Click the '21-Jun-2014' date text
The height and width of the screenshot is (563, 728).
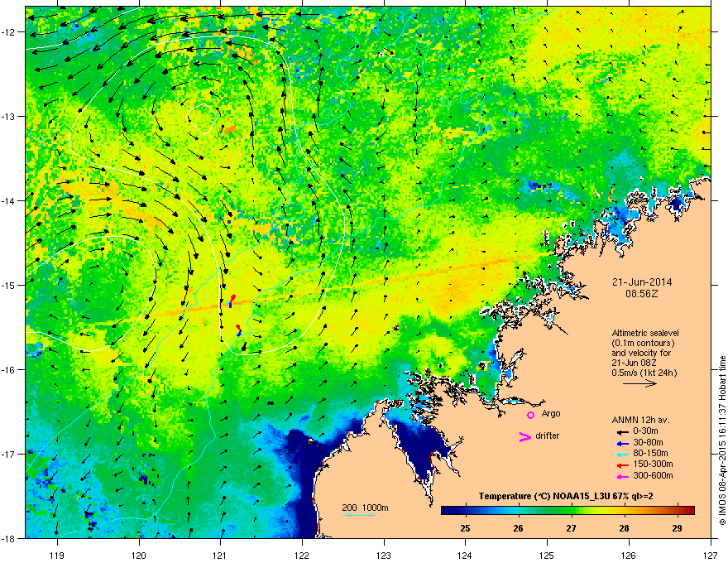tap(642, 282)
